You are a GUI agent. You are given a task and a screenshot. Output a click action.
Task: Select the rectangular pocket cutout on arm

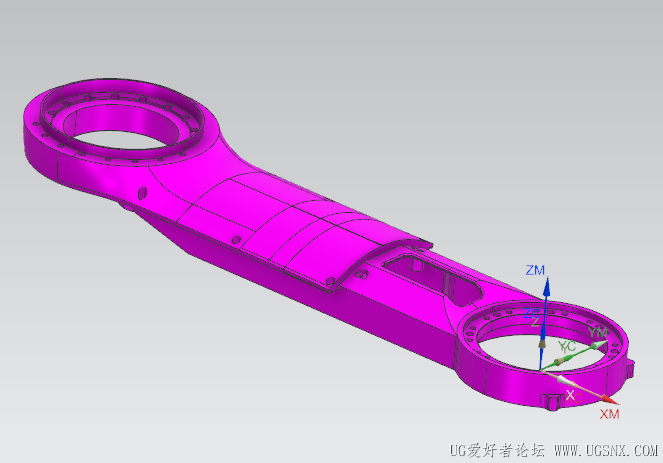[x=431, y=278]
